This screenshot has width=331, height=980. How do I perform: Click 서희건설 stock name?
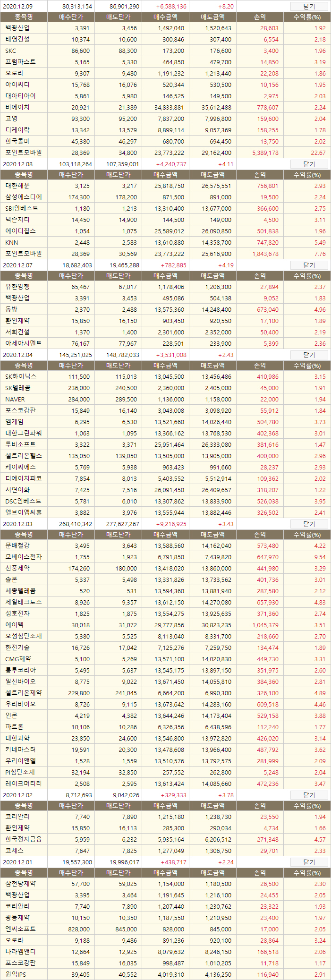coord(17,332)
